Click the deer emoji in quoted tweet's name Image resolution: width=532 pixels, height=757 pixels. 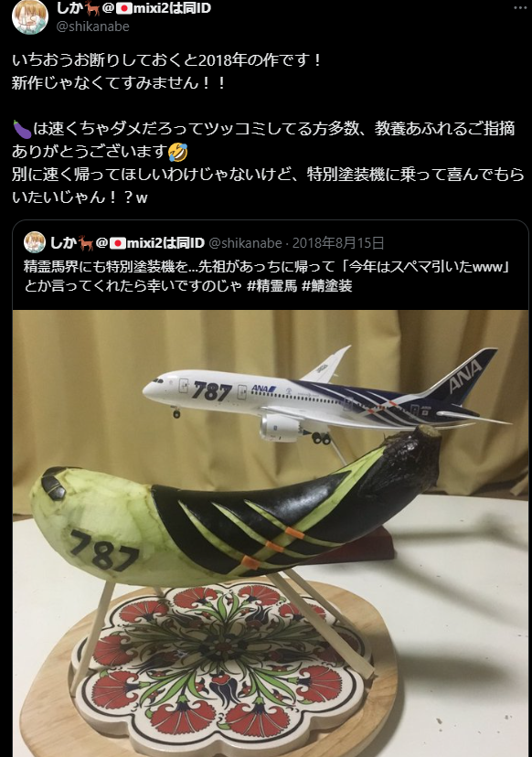86,243
